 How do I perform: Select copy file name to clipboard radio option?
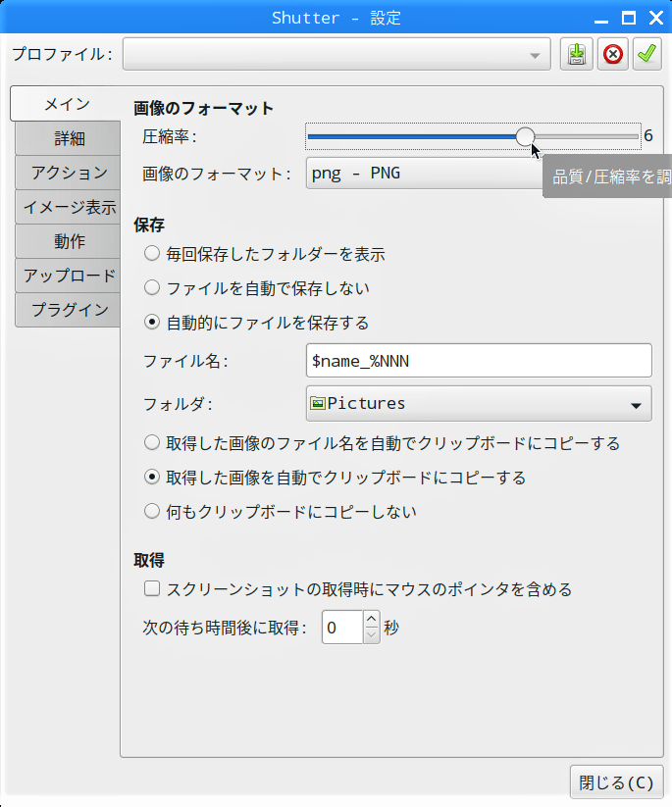pos(152,442)
